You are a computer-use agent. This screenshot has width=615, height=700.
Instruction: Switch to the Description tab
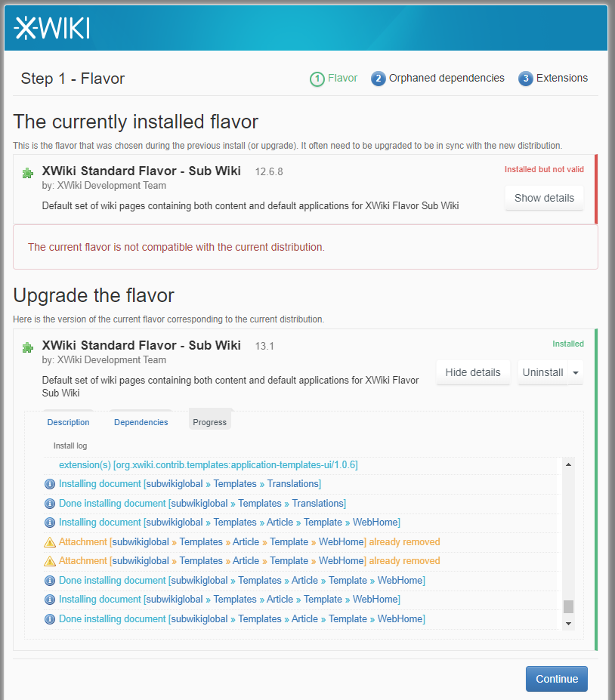point(68,422)
